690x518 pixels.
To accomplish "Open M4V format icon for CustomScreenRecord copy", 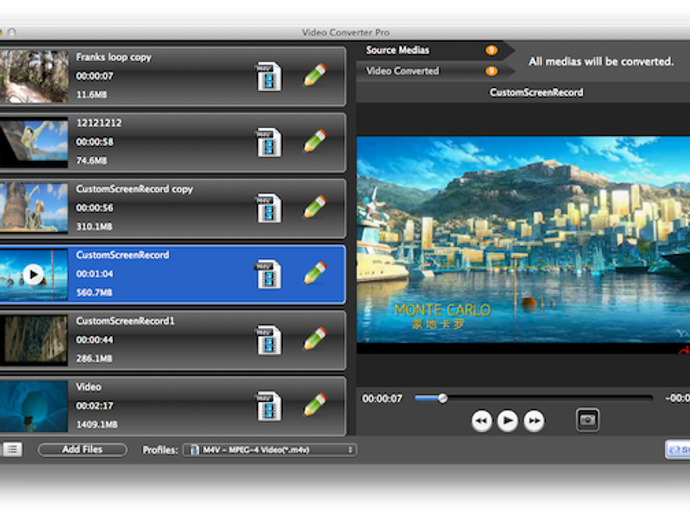I will (268, 209).
